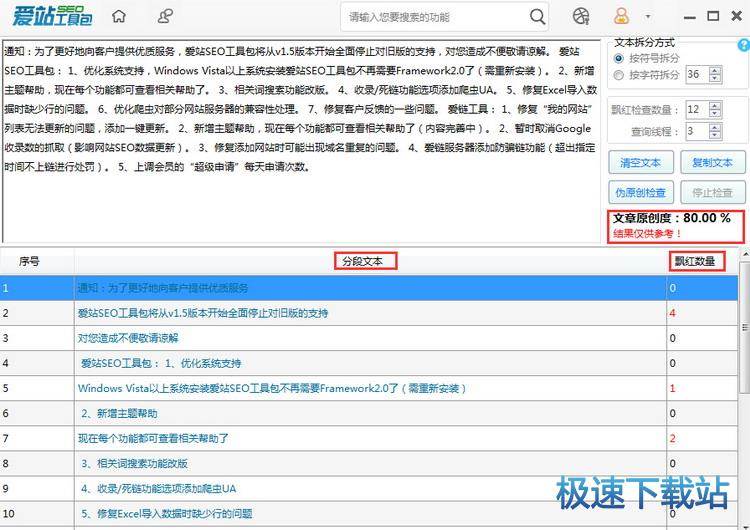Select row 爱站SEO工具包将从v1.5版本开始全面停止对旧版的支持
Viewport: 750px width, 530px height.
coord(369,313)
